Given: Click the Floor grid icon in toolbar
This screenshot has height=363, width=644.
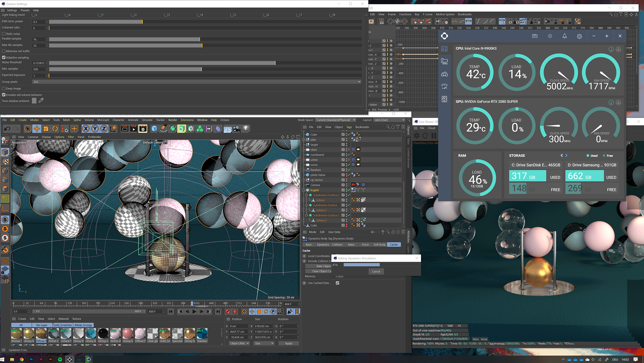Looking at the screenshot, I should 227,129.
